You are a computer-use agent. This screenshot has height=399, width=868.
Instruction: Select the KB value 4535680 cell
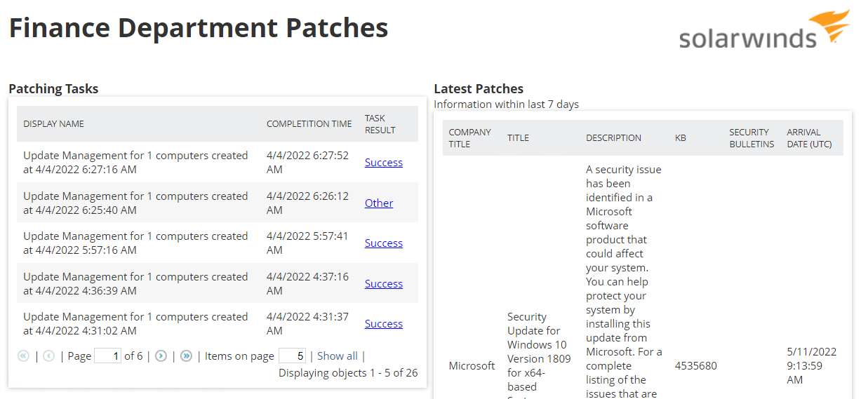pos(695,366)
